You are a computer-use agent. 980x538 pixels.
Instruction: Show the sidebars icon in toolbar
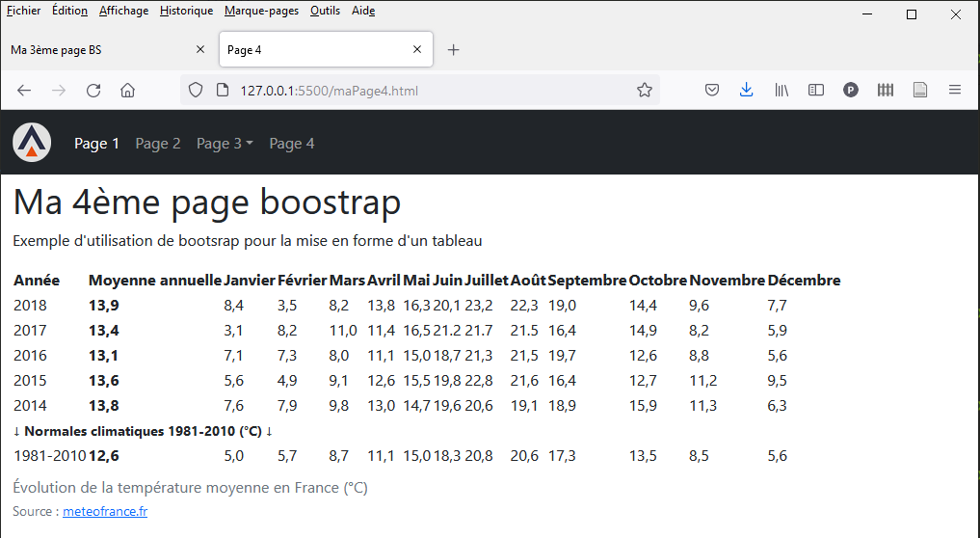(816, 91)
